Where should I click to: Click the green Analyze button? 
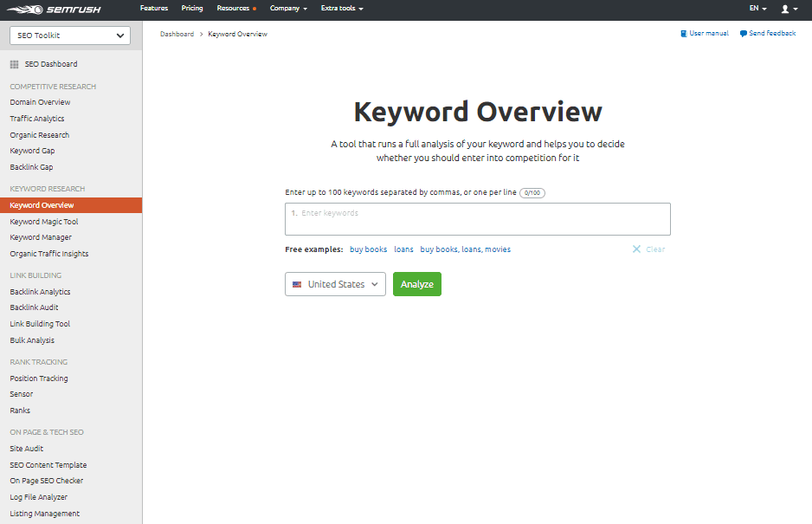[x=417, y=284]
